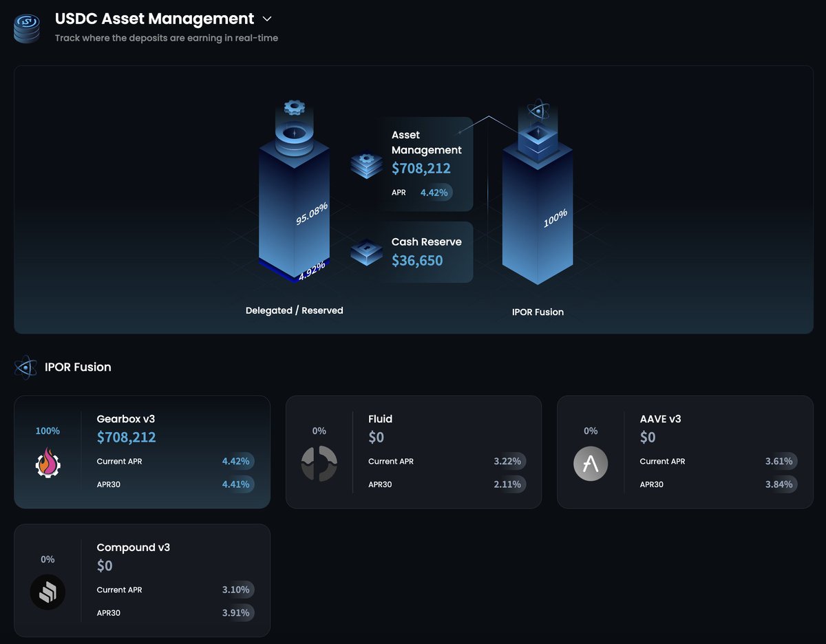This screenshot has width=826, height=644.
Task: Click the gear icon above Delegated tower
Action: (294, 107)
